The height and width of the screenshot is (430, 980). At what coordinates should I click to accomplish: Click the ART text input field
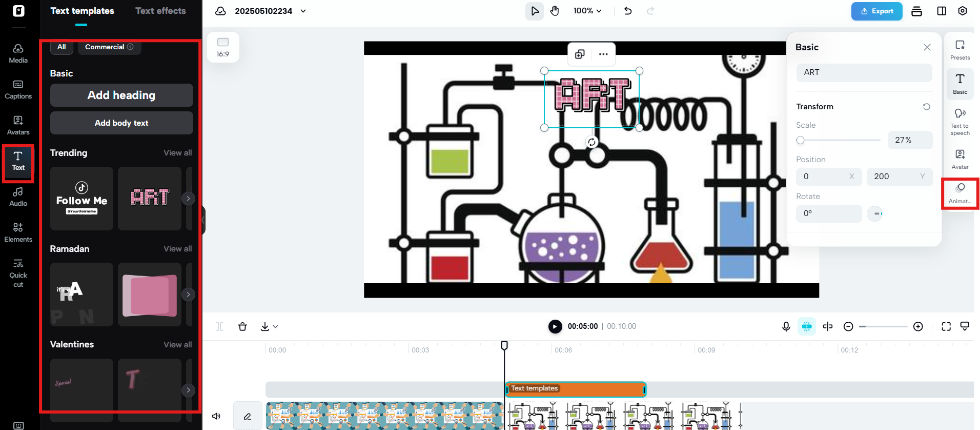tap(864, 72)
